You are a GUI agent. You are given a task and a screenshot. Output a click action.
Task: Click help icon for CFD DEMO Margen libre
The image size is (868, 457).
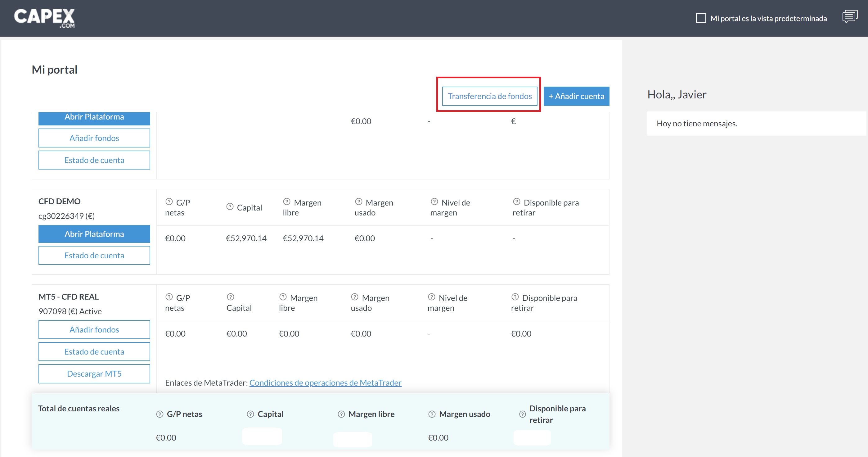point(287,201)
